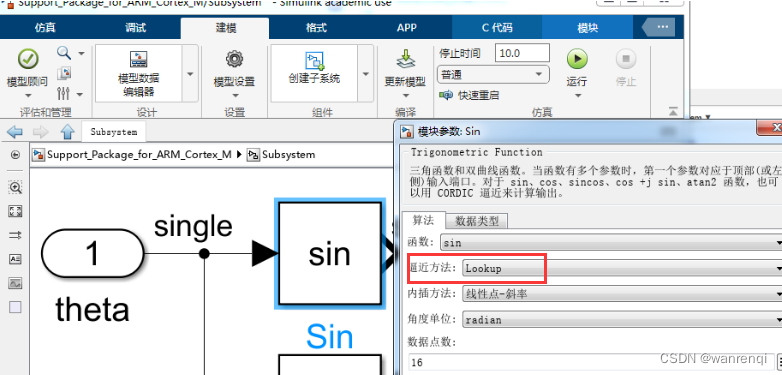Expand the component gallery dropdown arrow
Viewport: 782px width, 375px height.
[x=366, y=74]
